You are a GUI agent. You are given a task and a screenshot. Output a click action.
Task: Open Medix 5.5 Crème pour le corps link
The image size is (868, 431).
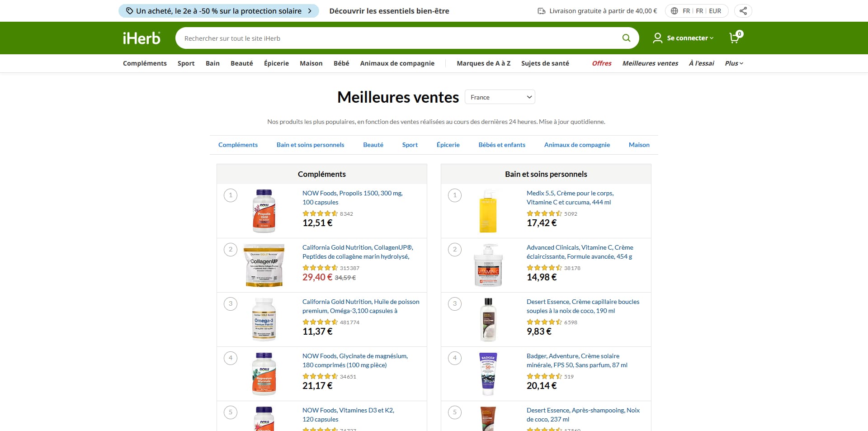570,198
